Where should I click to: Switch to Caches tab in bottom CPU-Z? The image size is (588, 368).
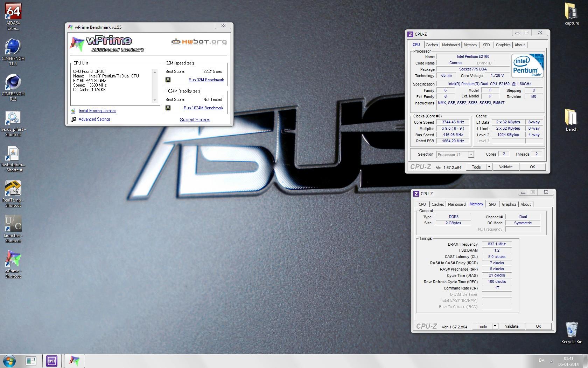[437, 204]
